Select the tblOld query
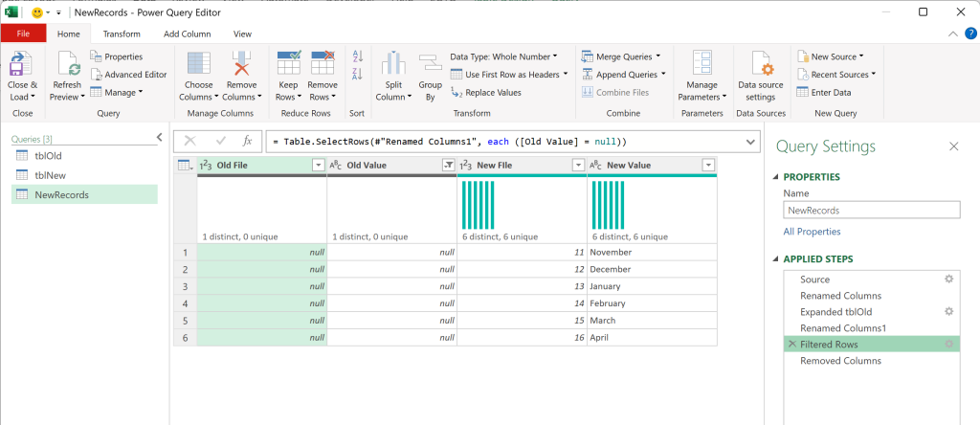Image resolution: width=980 pixels, height=425 pixels. (84, 156)
